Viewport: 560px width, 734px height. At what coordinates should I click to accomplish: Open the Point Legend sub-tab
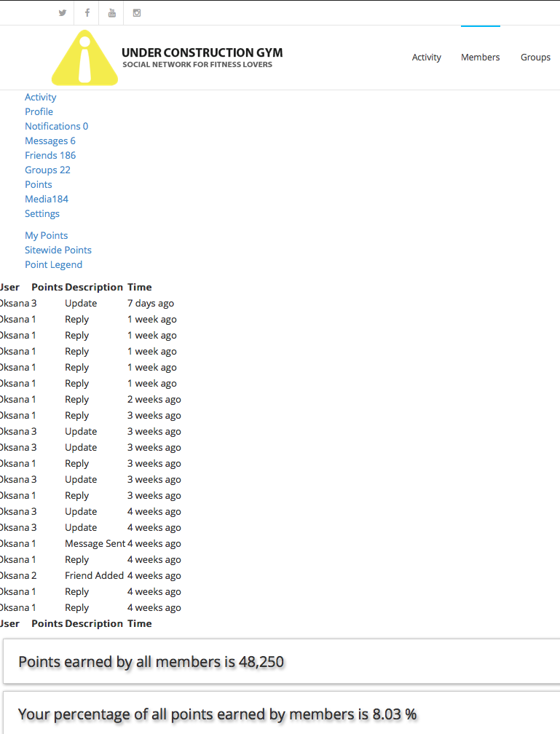(x=53, y=264)
